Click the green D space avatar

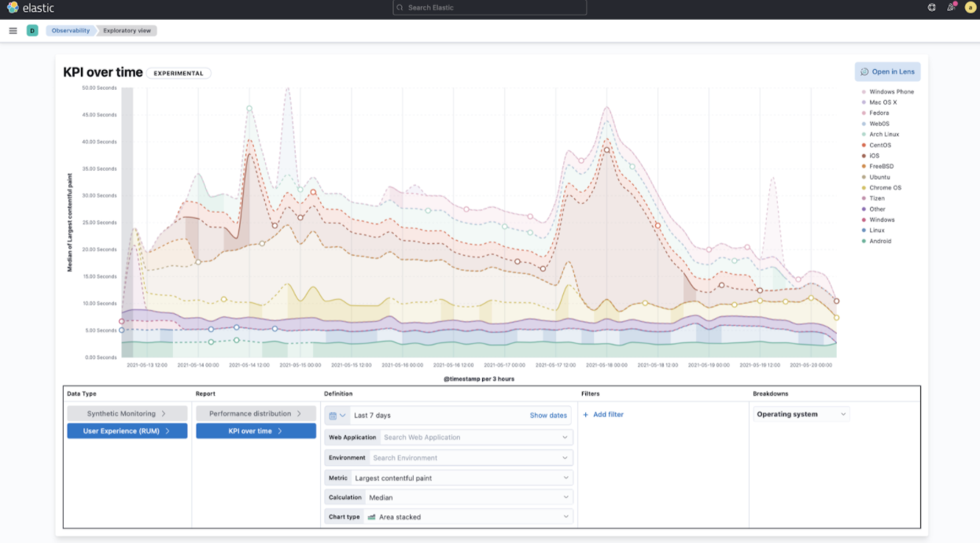tap(32, 31)
